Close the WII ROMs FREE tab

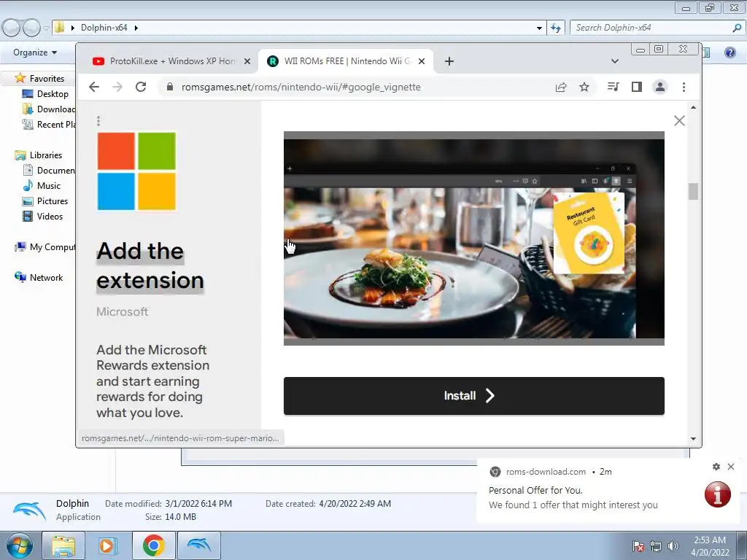click(x=421, y=61)
